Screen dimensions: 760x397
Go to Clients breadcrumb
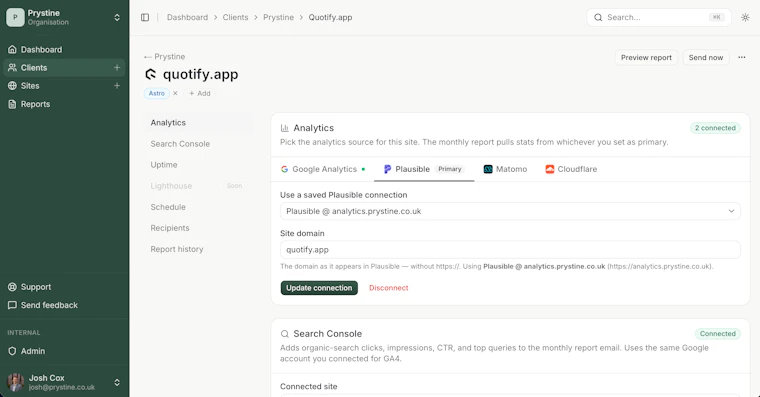point(235,17)
